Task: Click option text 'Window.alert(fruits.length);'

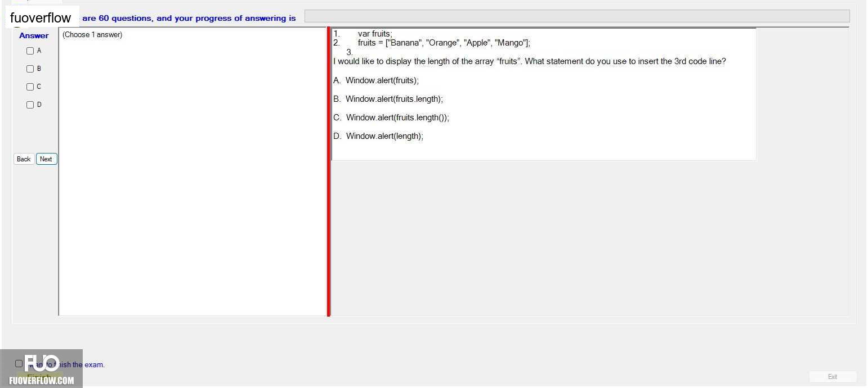Action: pyautogui.click(x=394, y=99)
